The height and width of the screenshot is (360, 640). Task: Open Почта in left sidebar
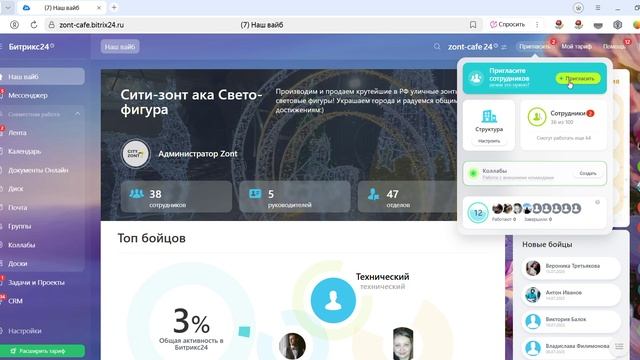(18, 207)
